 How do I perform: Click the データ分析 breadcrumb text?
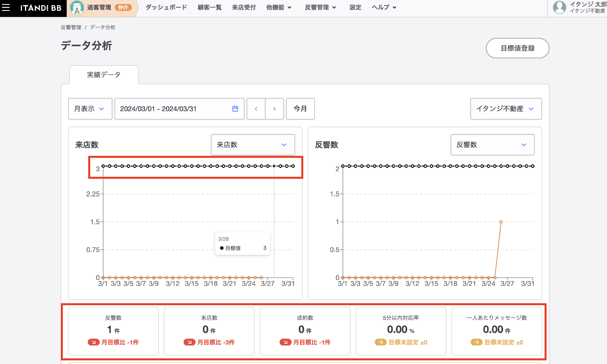pos(102,27)
